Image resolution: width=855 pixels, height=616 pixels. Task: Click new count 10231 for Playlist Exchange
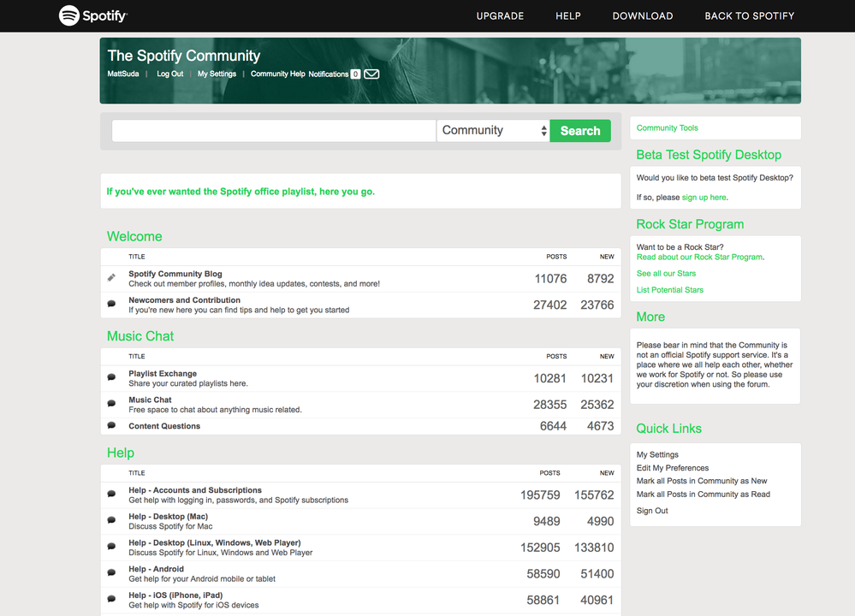pos(597,378)
